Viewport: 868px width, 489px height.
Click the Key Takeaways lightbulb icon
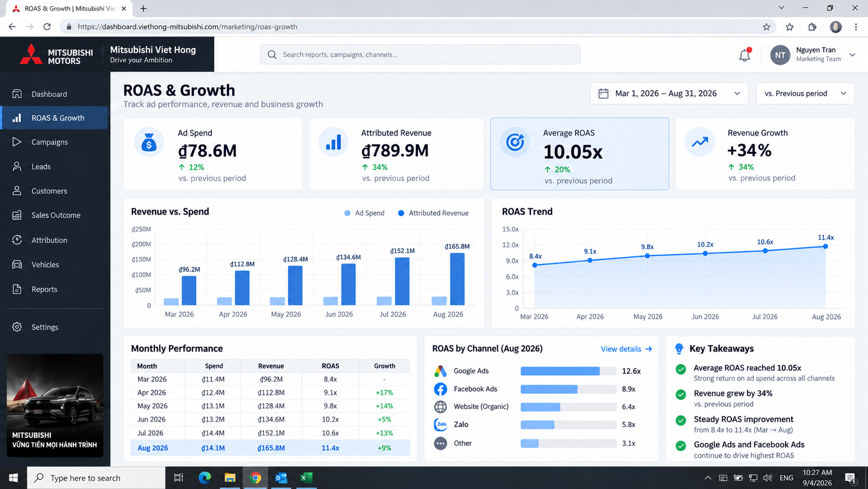point(679,349)
